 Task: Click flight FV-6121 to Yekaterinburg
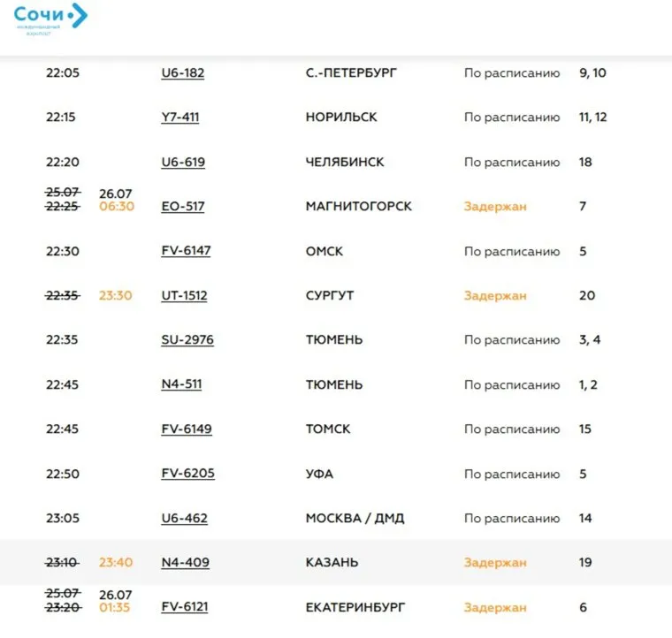pos(184,607)
